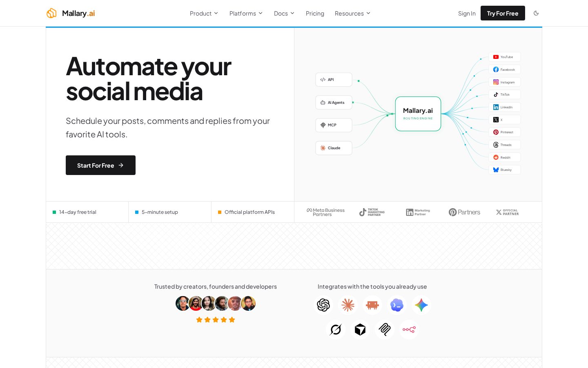Click the avatar of the man in red shirt
The image size is (588, 368).
(x=196, y=303)
